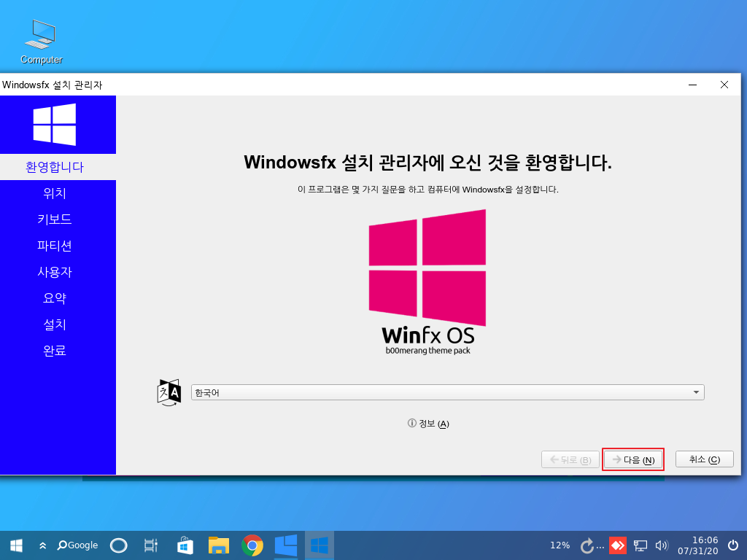This screenshot has width=747, height=560.
Task: Click the 다음 (N) next button
Action: [x=633, y=459]
